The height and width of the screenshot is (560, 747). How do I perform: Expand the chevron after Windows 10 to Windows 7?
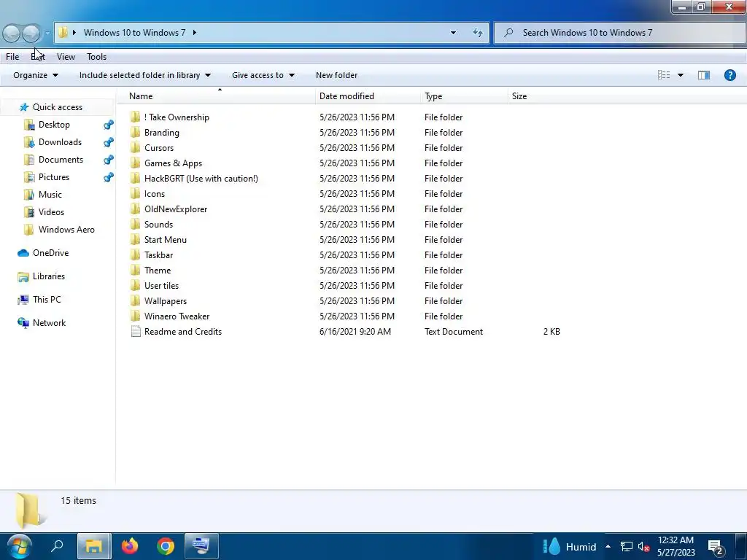tap(194, 32)
